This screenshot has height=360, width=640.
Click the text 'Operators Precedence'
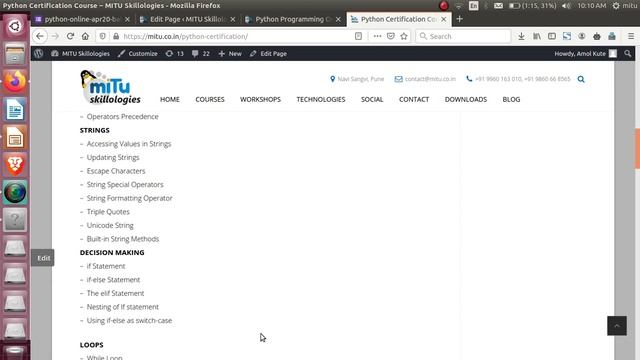click(122, 117)
